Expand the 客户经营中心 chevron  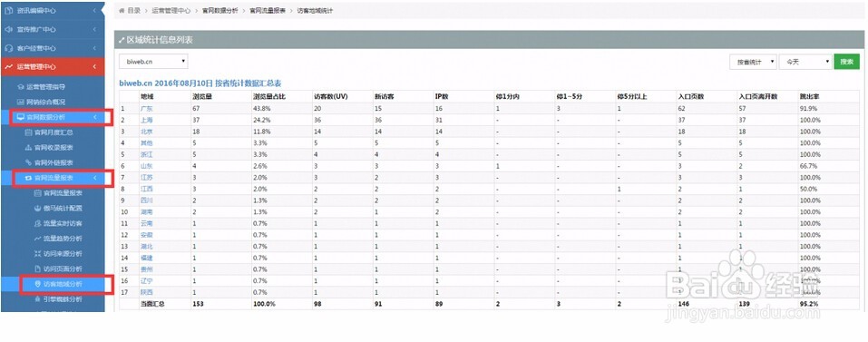coord(94,48)
